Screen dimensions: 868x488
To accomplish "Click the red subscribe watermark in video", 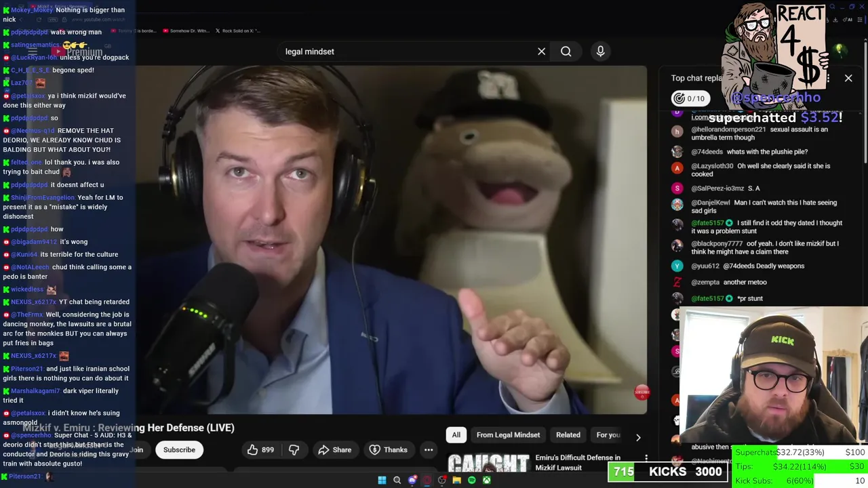I will click(642, 392).
